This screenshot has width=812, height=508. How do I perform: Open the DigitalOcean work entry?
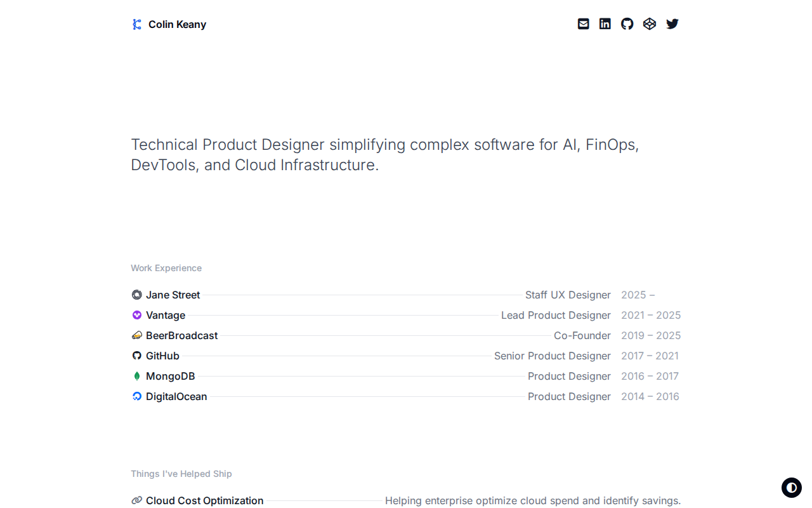176,396
